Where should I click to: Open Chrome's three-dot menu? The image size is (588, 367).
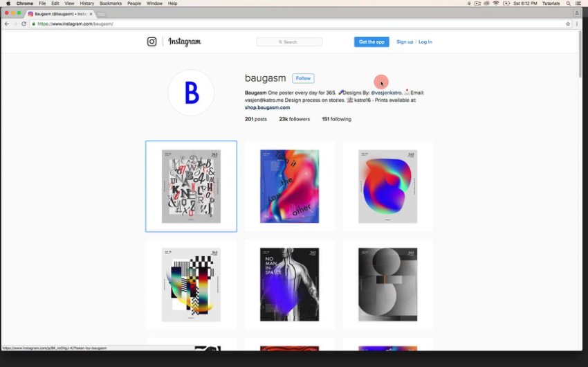[577, 24]
